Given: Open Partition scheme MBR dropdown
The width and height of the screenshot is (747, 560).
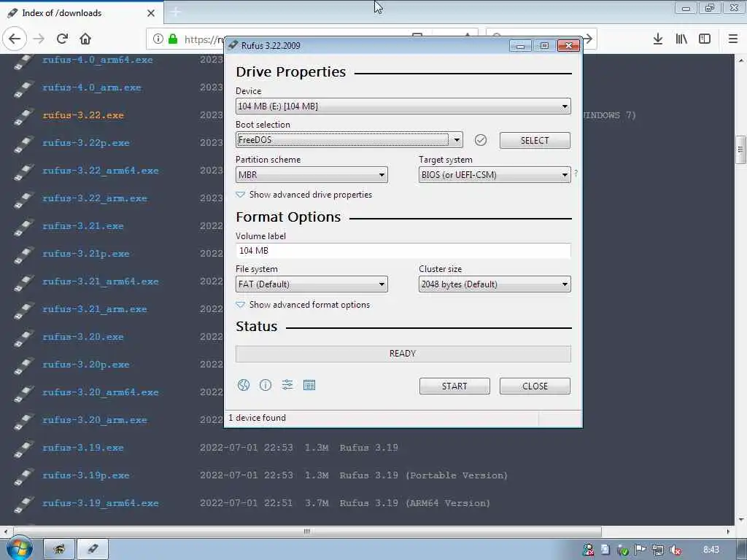Looking at the screenshot, I should coord(311,175).
